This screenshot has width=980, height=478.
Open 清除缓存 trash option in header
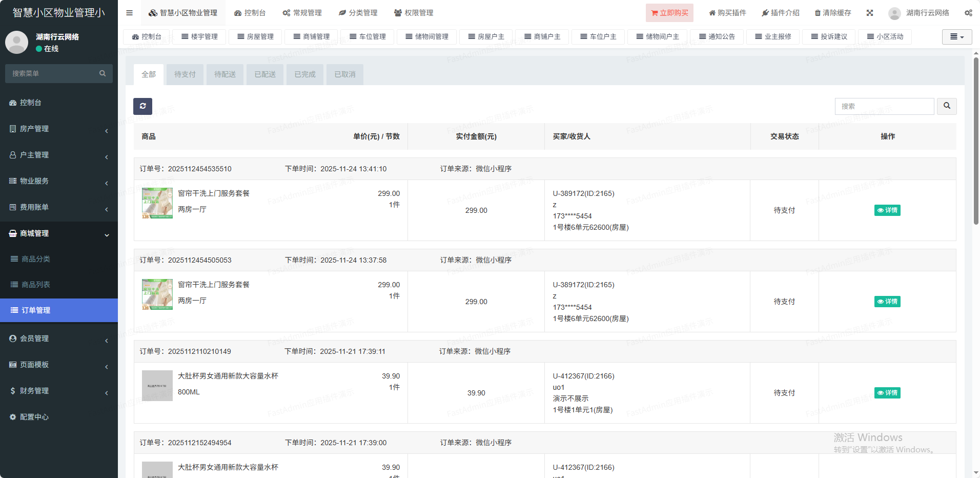point(833,13)
